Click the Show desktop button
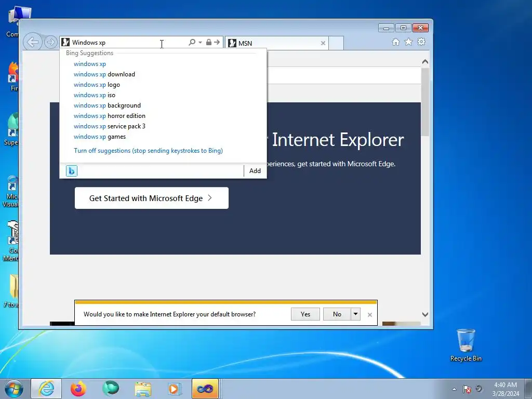This screenshot has height=399, width=532. click(528, 389)
